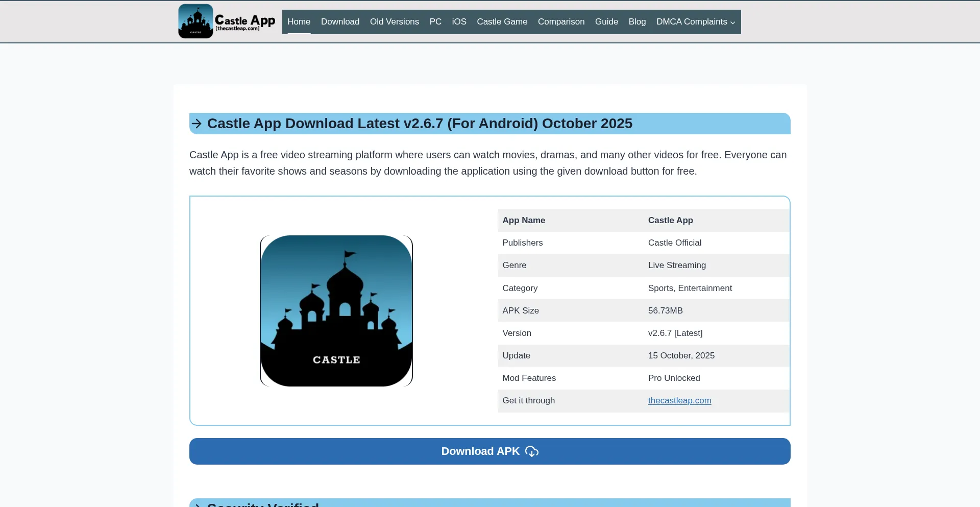Select the PC menu item

(x=435, y=22)
